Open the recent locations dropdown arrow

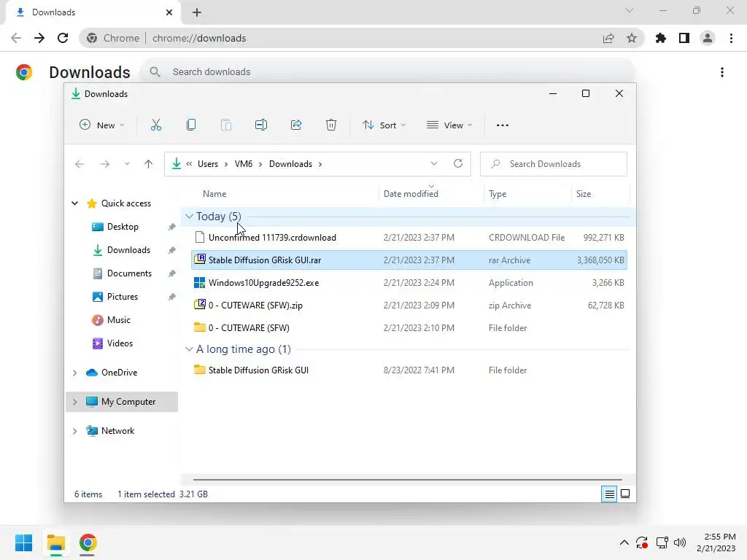(127, 164)
